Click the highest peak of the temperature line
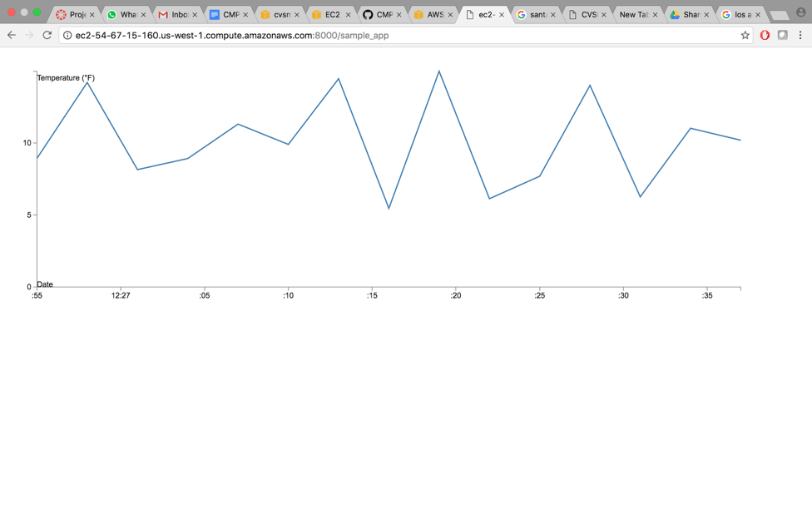This screenshot has width=812, height=508. (439, 72)
